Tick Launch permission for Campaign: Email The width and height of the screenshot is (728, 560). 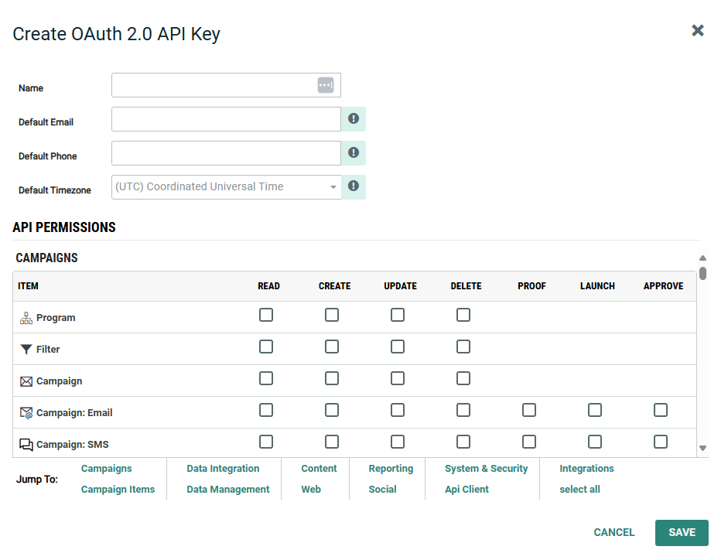pos(595,410)
